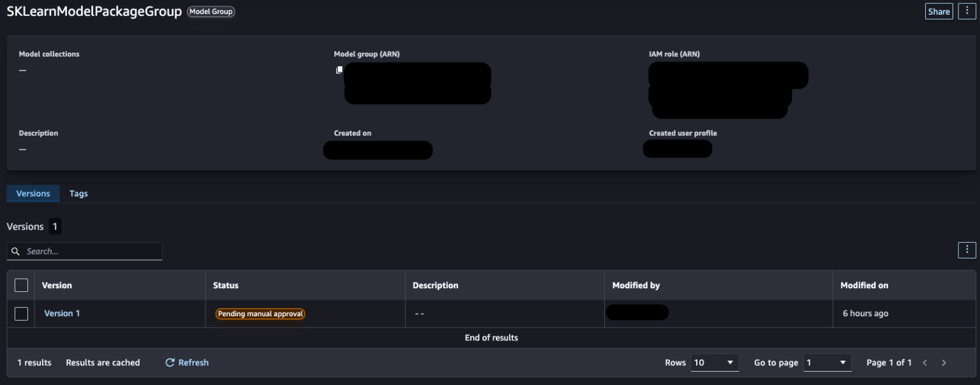Click the Pending manual approval status badge

[260, 314]
